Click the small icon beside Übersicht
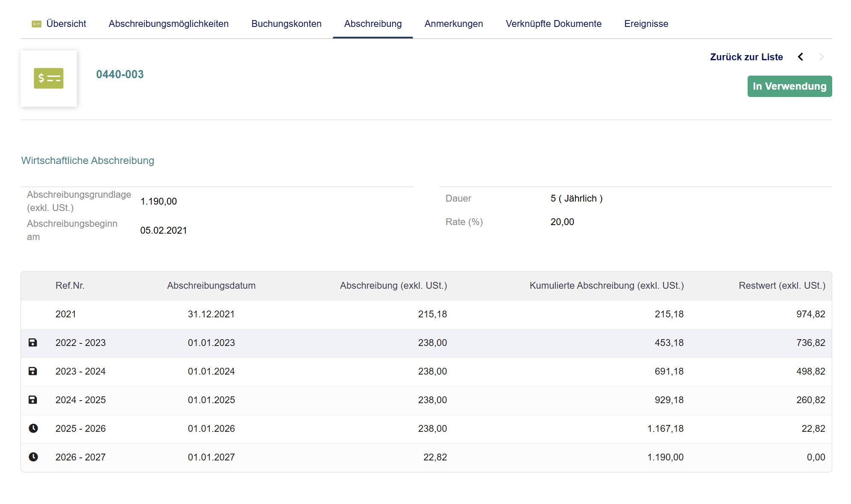This screenshot has height=504, width=851. click(x=37, y=24)
